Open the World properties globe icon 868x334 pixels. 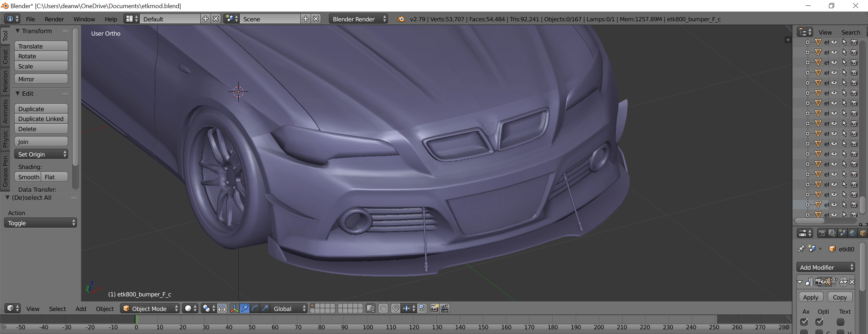pyautogui.click(x=852, y=233)
